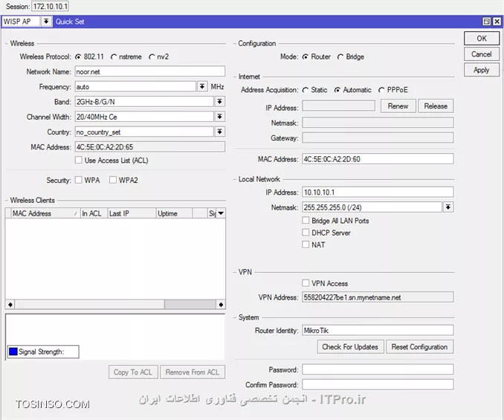Click the OK button
The width and height of the screenshot is (504, 420).
tap(482, 38)
